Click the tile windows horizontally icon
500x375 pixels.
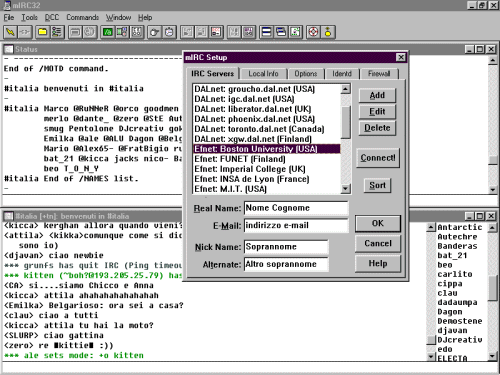coord(266,32)
